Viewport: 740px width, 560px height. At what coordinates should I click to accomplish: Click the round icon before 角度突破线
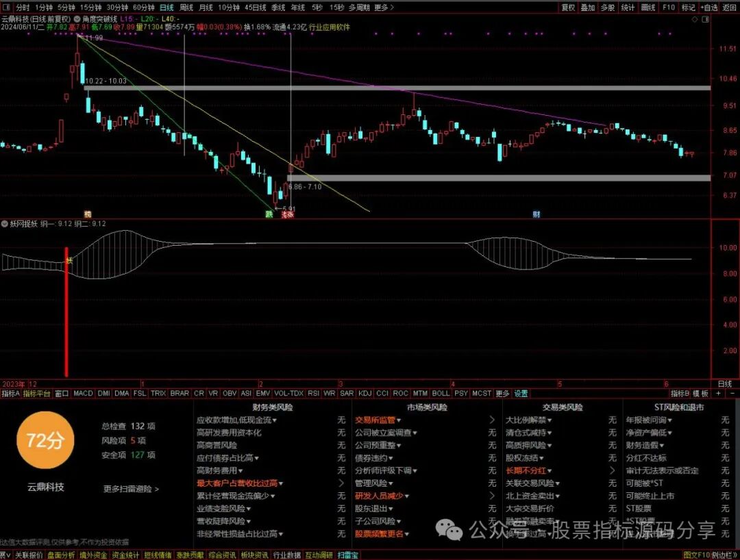click(x=78, y=19)
